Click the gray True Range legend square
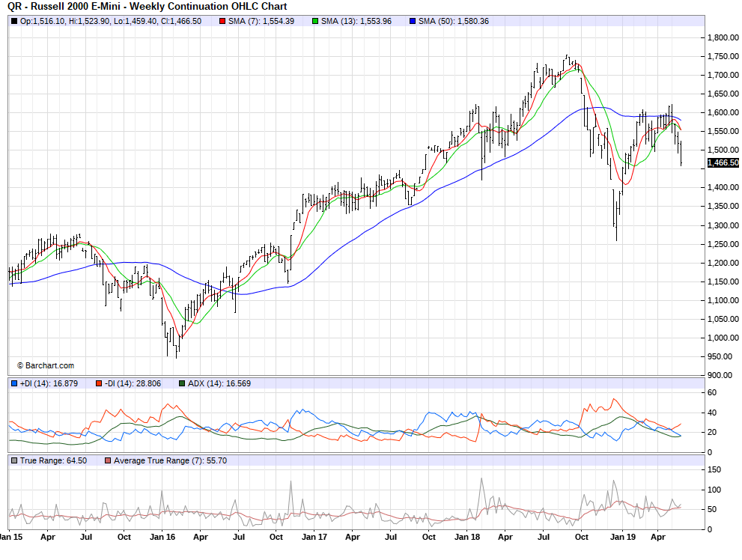Image resolution: width=742 pixels, height=560 pixels. coord(14,460)
